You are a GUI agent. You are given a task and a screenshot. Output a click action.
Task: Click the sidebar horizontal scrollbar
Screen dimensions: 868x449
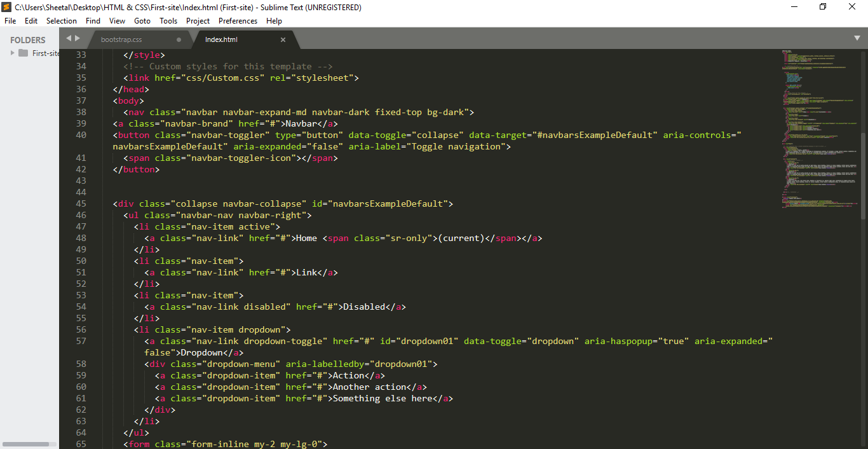point(25,444)
